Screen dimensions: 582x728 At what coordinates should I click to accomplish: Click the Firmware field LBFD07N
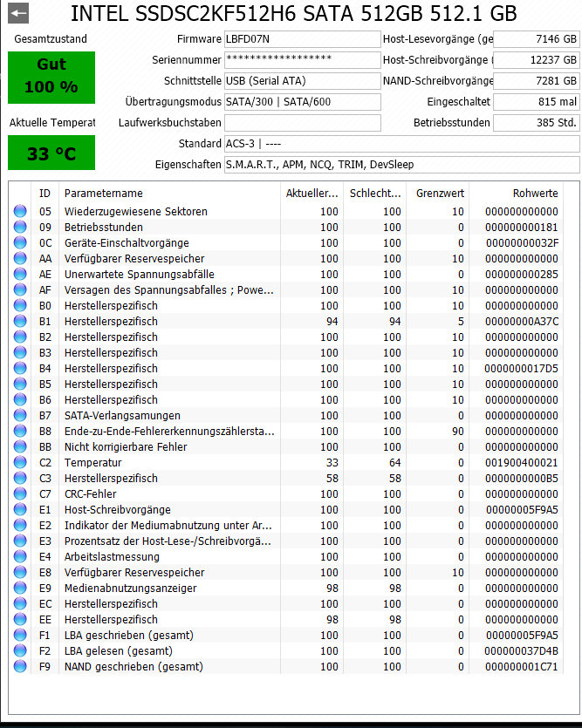coord(303,39)
